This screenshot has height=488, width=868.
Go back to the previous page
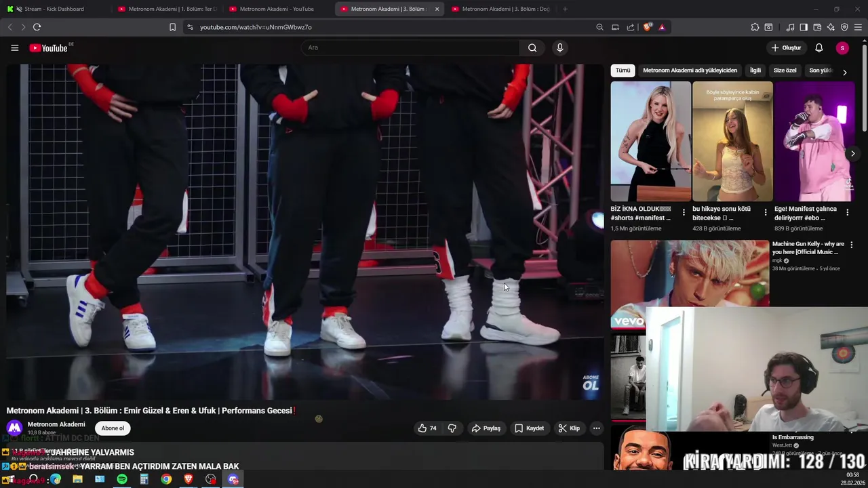pyautogui.click(x=9, y=27)
